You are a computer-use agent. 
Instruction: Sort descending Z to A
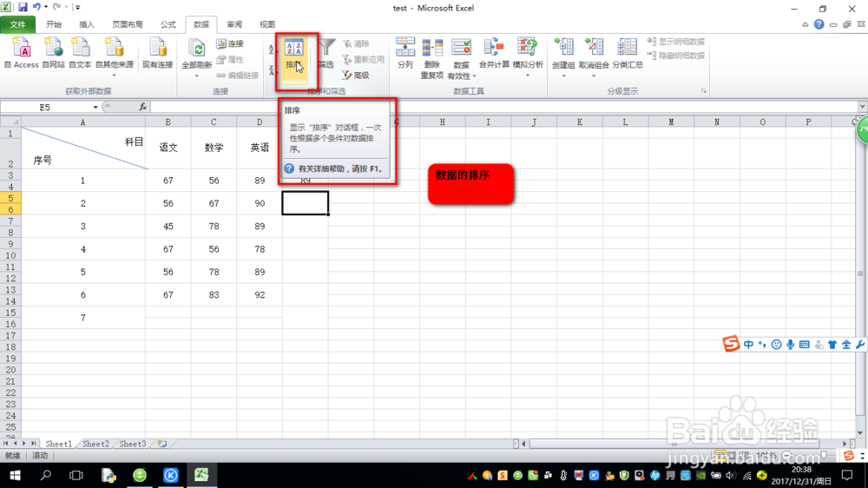point(271,69)
